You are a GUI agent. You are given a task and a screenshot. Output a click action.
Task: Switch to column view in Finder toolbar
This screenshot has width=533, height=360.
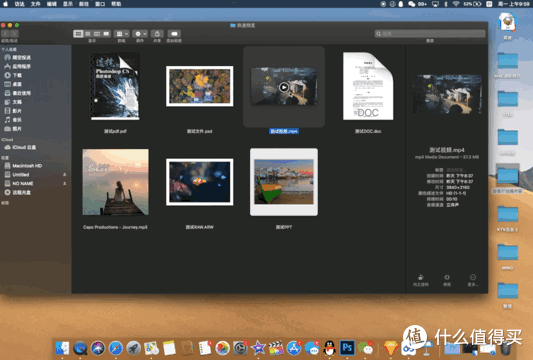pos(97,34)
